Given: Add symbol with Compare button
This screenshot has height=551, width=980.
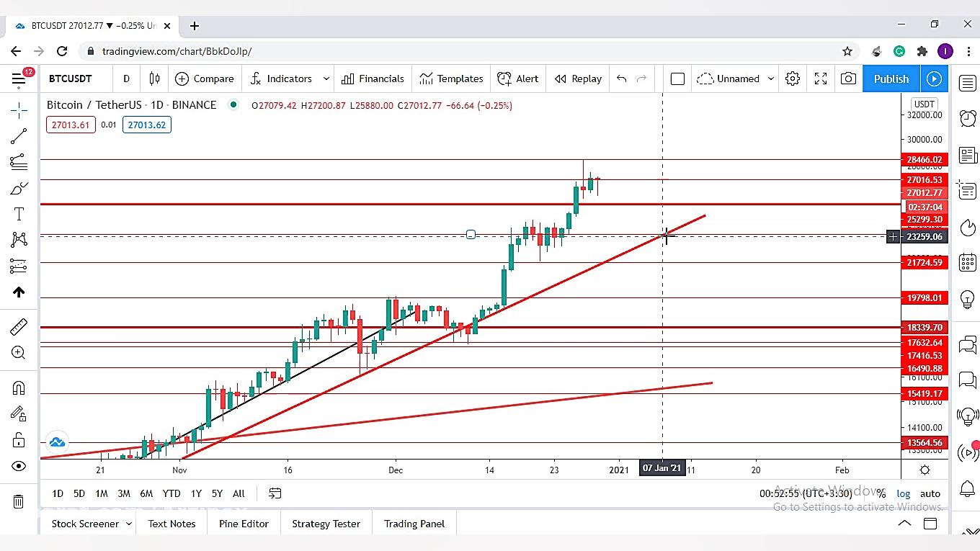Looking at the screenshot, I should (x=205, y=79).
